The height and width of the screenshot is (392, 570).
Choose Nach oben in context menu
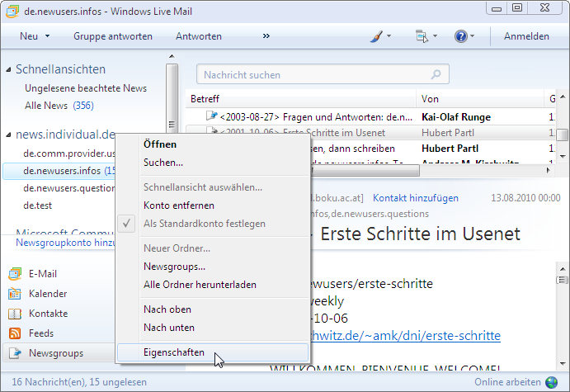pos(213,309)
